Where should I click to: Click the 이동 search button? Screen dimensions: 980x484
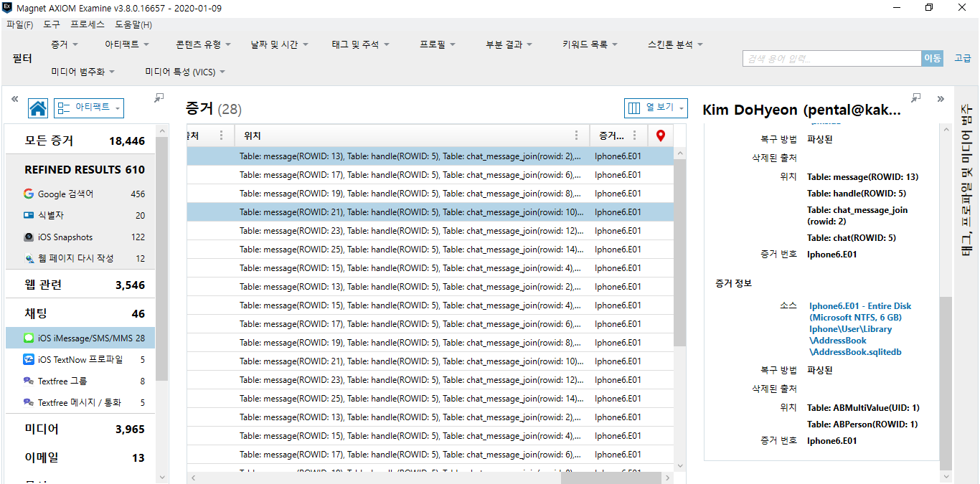932,59
